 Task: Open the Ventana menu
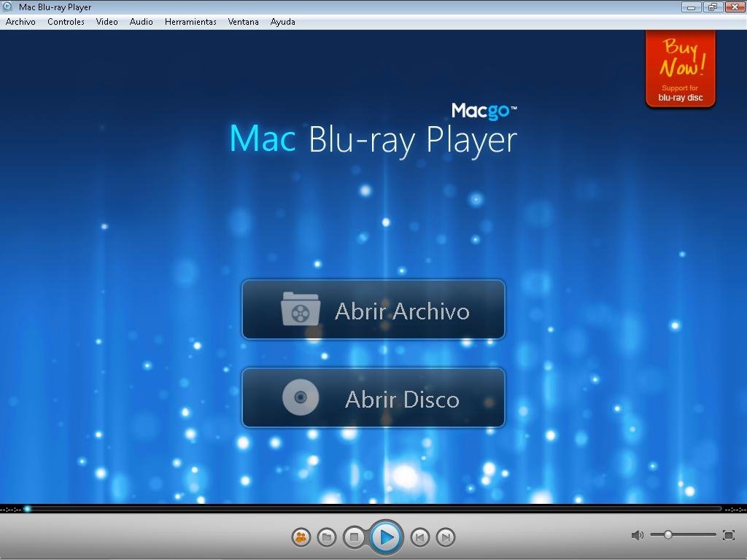pos(243,22)
